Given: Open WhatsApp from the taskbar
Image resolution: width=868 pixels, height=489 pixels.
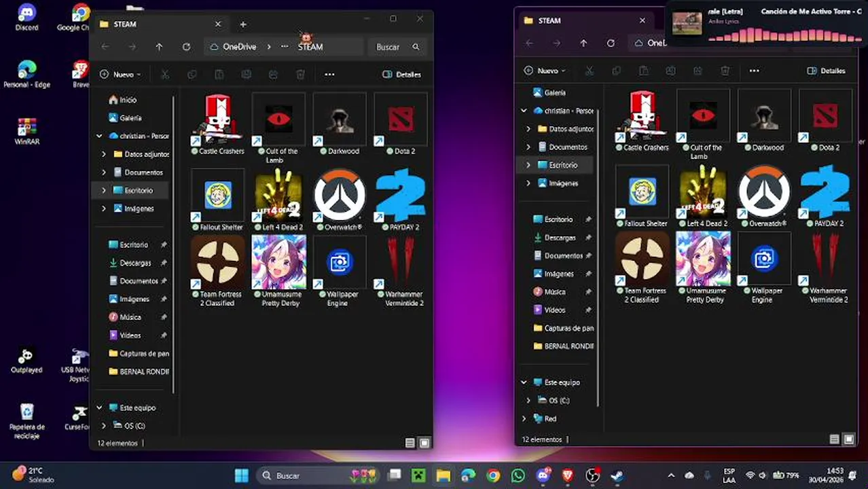Looking at the screenshot, I should pos(518,475).
